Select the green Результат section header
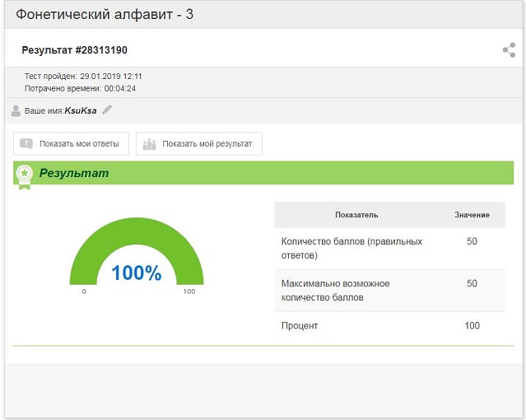 point(263,173)
